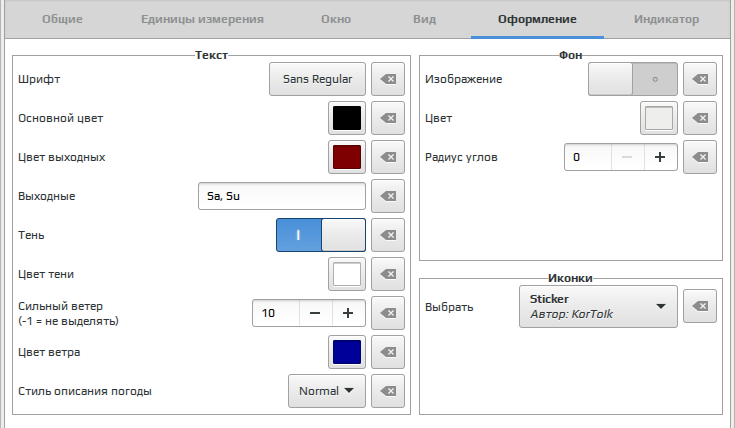Reset the Фон Цвет setting

(x=700, y=118)
